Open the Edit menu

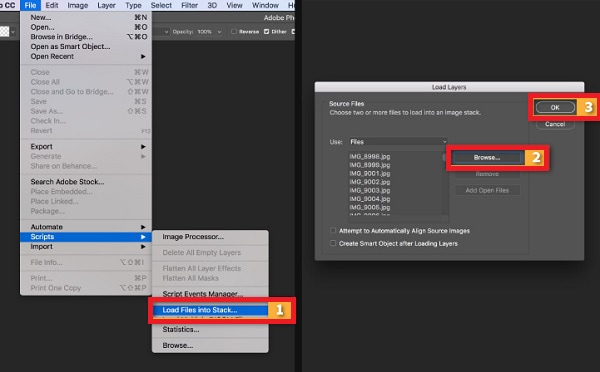(52, 5)
